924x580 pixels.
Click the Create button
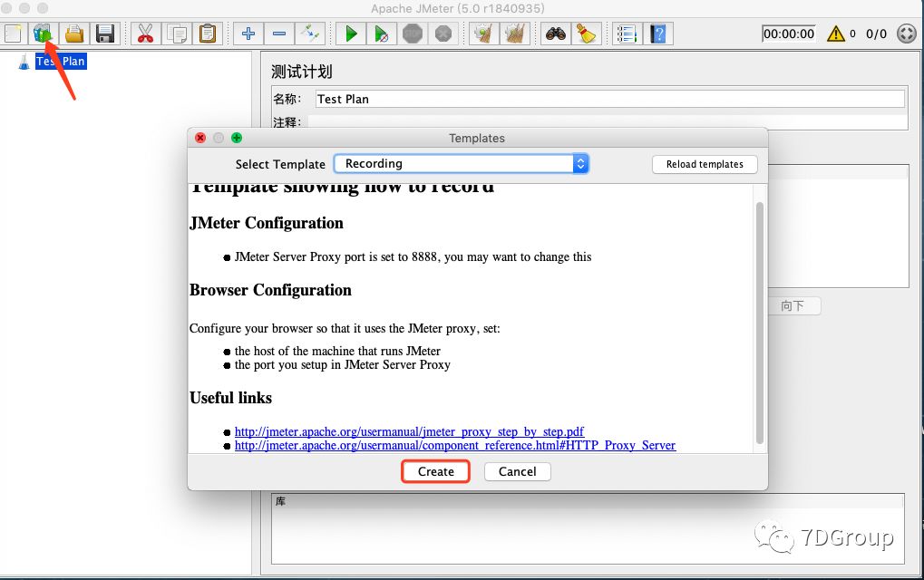click(x=435, y=471)
